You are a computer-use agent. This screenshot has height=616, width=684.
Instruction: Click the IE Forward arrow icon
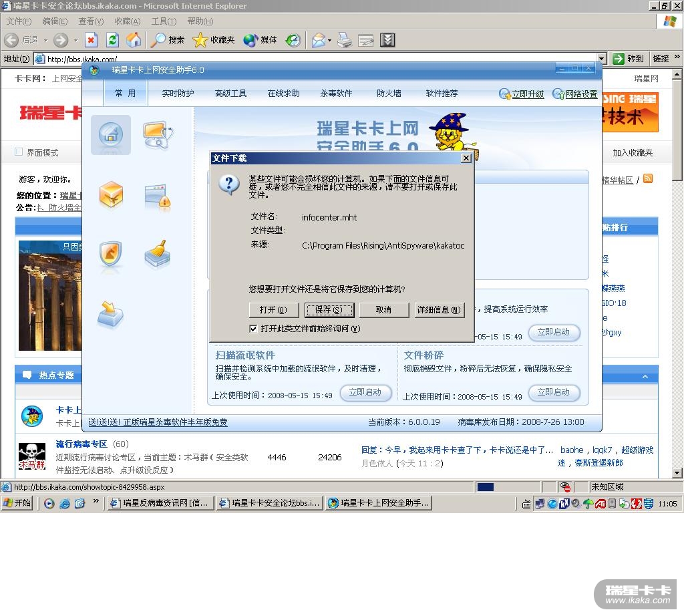click(61, 40)
